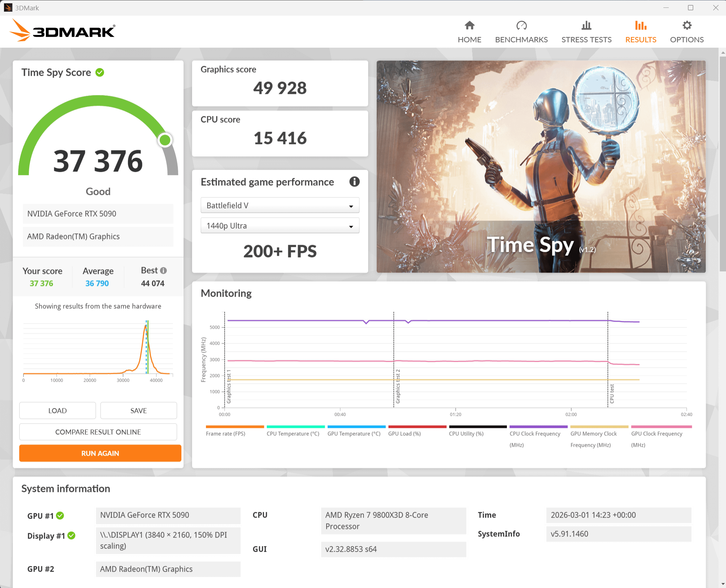Switch to the RESULTS tab
Viewport: 726px width, 588px height.
641,31
